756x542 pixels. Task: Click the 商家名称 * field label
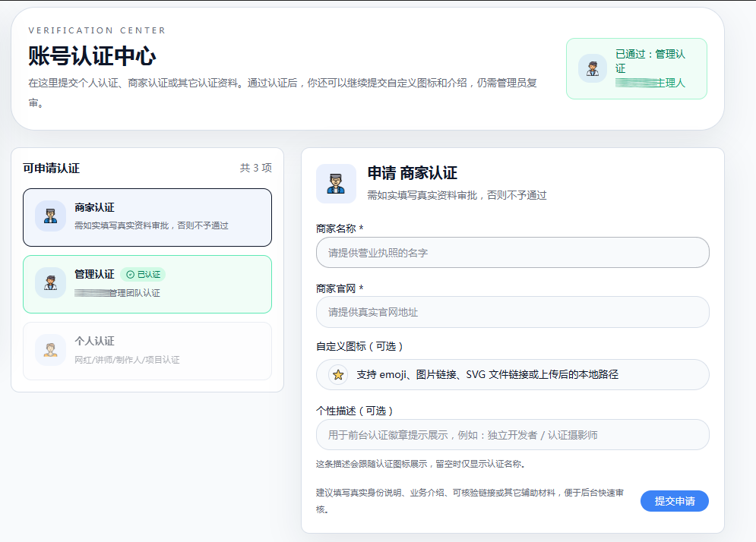click(340, 228)
